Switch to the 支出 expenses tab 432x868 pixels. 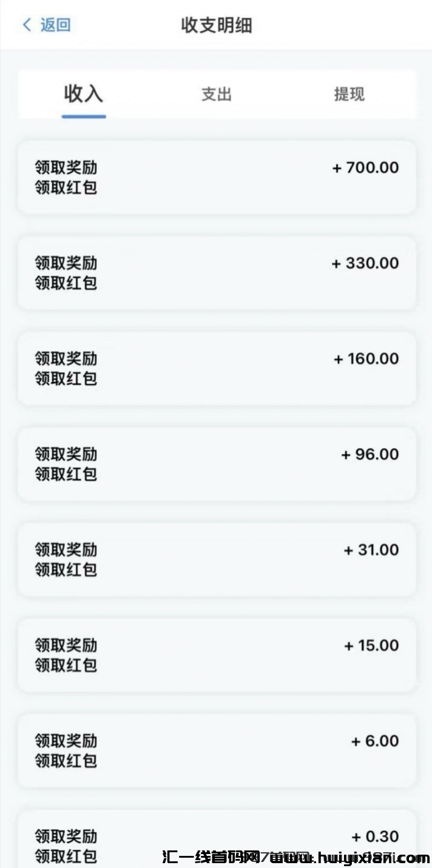[217, 95]
